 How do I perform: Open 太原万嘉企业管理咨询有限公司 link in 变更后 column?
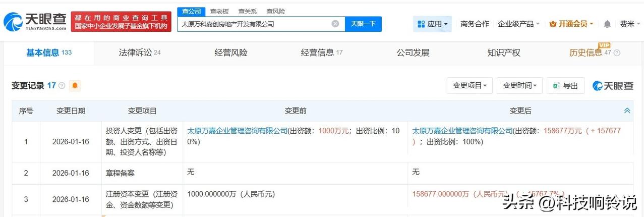[462, 130]
